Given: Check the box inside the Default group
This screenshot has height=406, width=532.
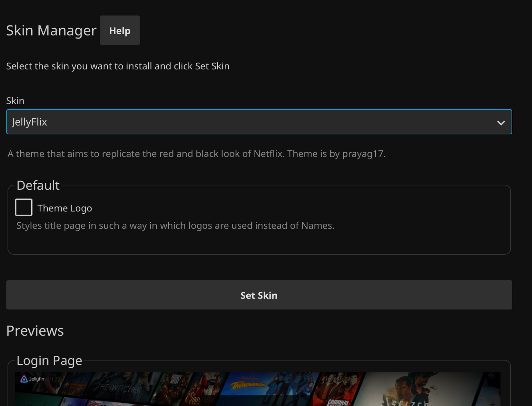Looking at the screenshot, I should 23,207.
